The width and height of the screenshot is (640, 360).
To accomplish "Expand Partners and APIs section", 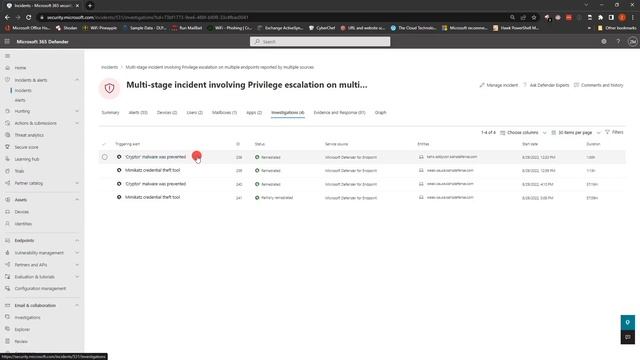I will click(77, 265).
